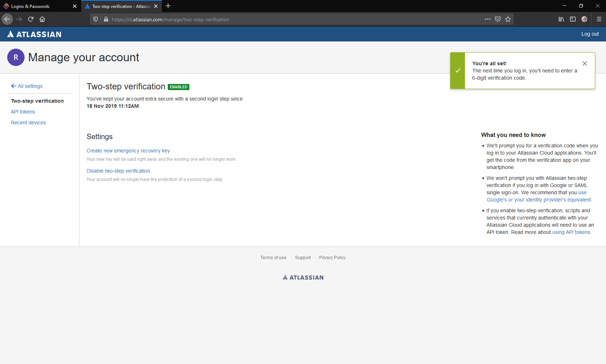
Task: Click the Manage your account heading
Action: tap(84, 57)
